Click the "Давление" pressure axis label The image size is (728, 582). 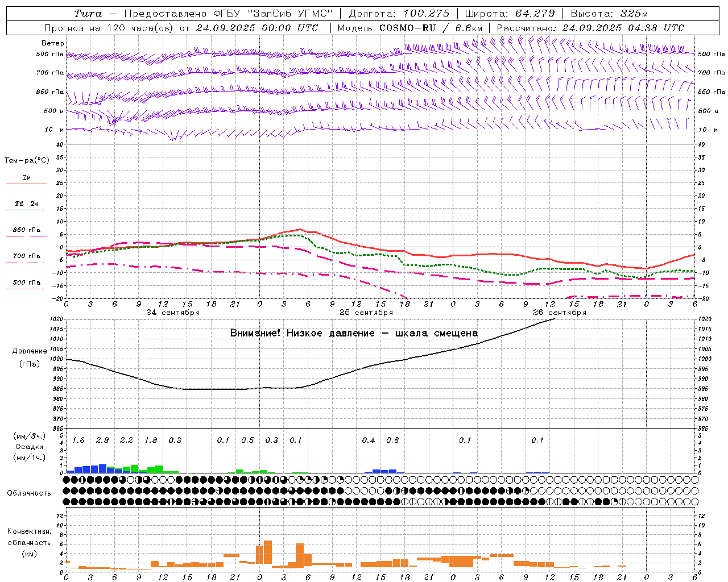30,351
